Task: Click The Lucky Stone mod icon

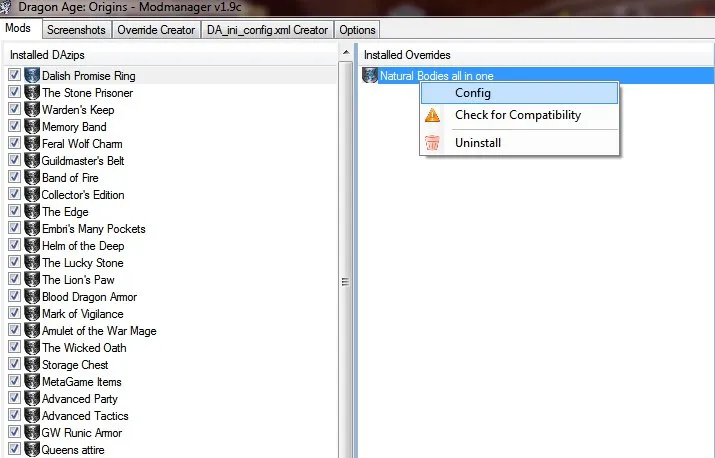Action: (x=32, y=262)
